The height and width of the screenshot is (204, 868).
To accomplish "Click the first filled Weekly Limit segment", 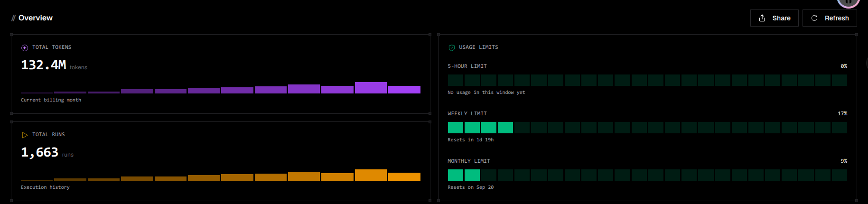I will coord(456,128).
